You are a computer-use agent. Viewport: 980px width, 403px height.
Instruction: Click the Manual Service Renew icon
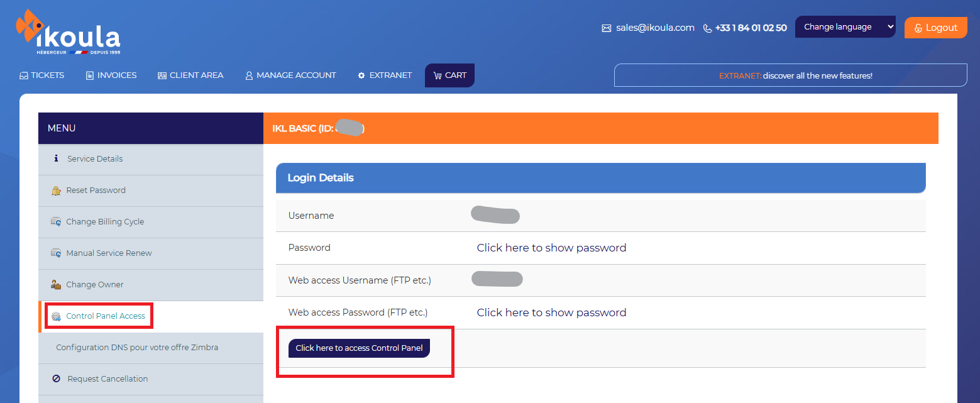[x=56, y=253]
